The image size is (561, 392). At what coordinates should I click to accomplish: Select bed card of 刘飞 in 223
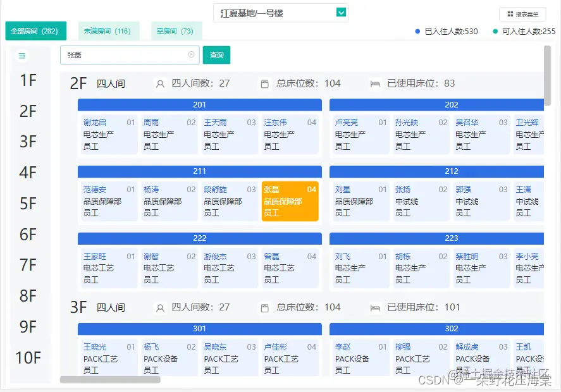(361, 268)
